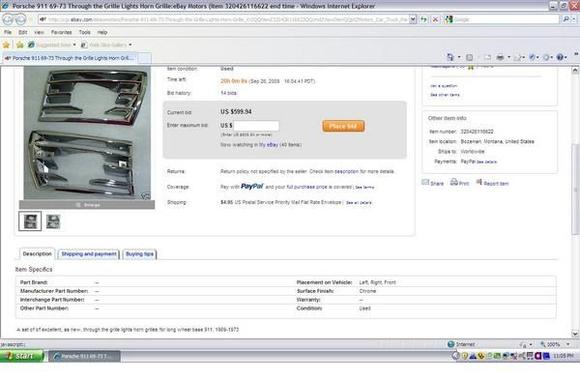Click the vertical scrollbar up arrow

coord(575,70)
